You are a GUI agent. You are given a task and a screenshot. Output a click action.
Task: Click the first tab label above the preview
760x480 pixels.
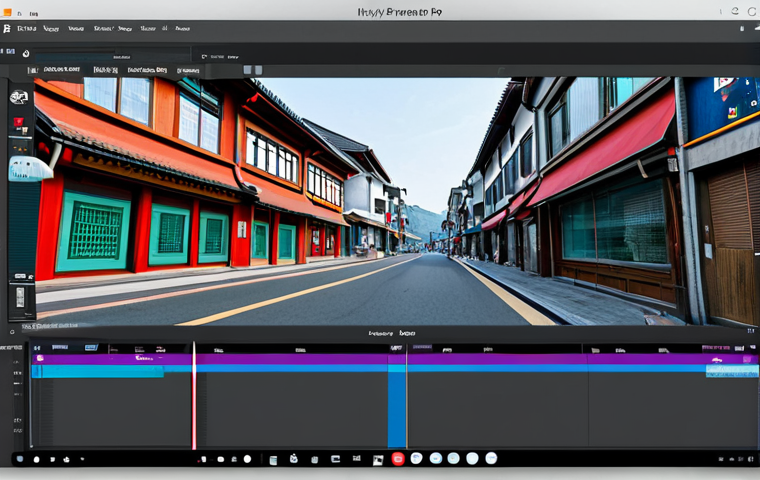(62, 69)
